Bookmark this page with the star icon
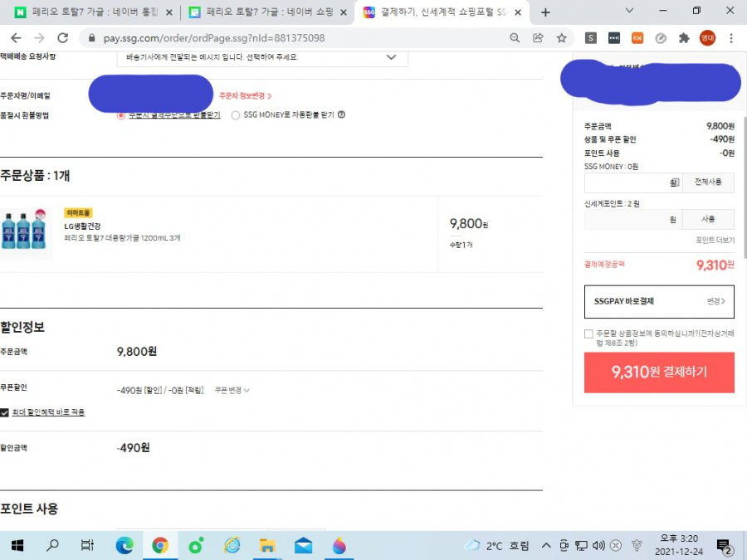The height and width of the screenshot is (560, 747). pyautogui.click(x=562, y=38)
